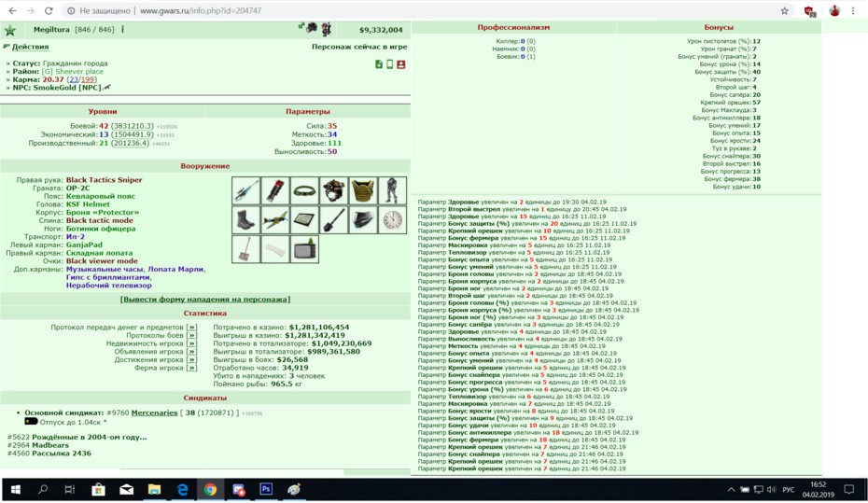The image size is (868, 503).
Task: Open the Windows notification center icon
Action: (x=848, y=490)
